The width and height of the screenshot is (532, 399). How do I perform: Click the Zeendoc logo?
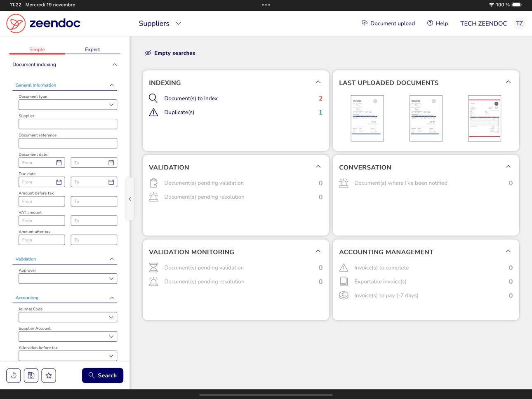[x=43, y=23]
